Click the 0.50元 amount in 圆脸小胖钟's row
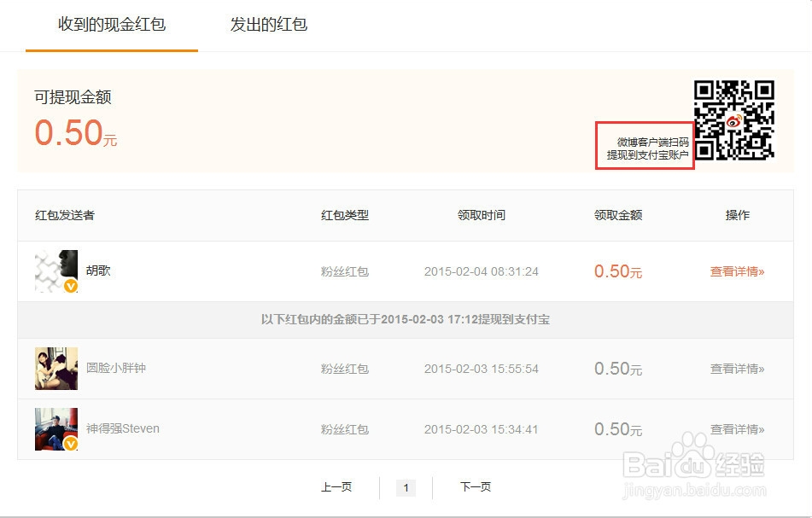Image resolution: width=812 pixels, height=518 pixels. pyautogui.click(x=618, y=369)
